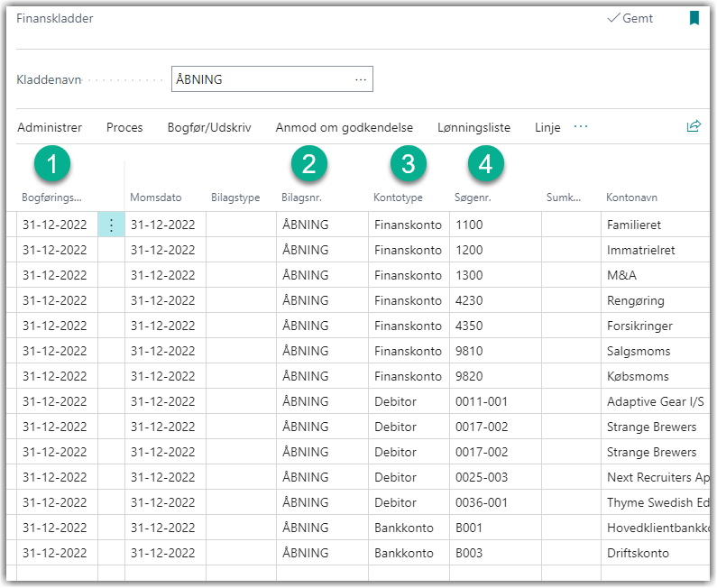Click Momsdato cell in row B001
This screenshot has height=588, width=717.
[166, 528]
